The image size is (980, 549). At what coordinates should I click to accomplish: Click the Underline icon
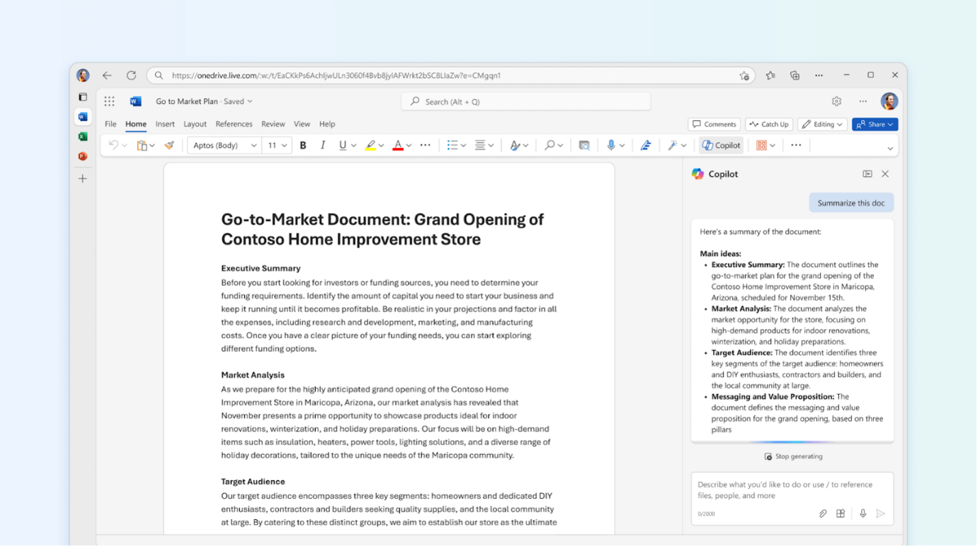tap(343, 146)
